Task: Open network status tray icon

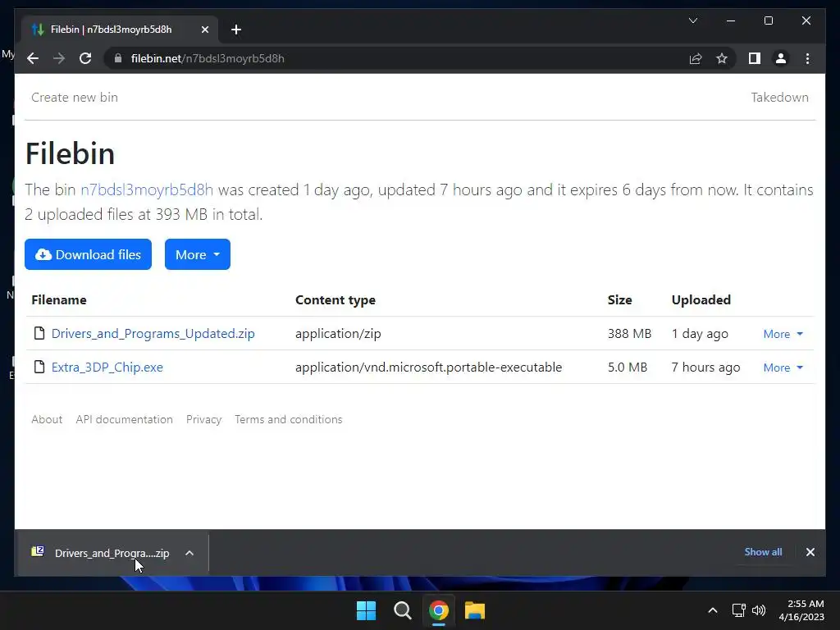Action: tap(739, 610)
